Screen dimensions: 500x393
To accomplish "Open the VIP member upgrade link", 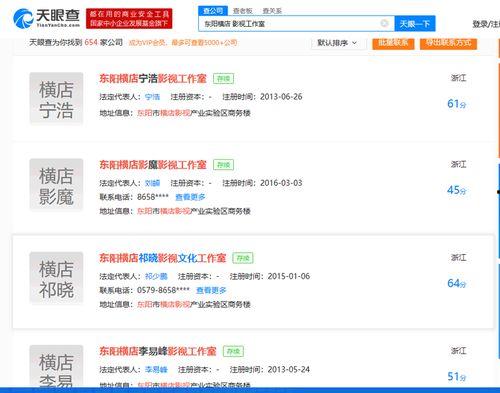I will coord(183,43).
